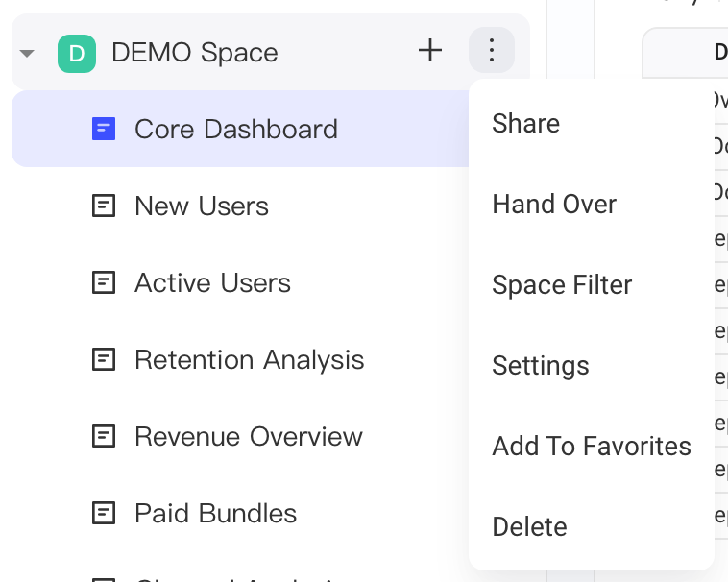
Task: Add a new item with plus icon
Action: [x=430, y=50]
